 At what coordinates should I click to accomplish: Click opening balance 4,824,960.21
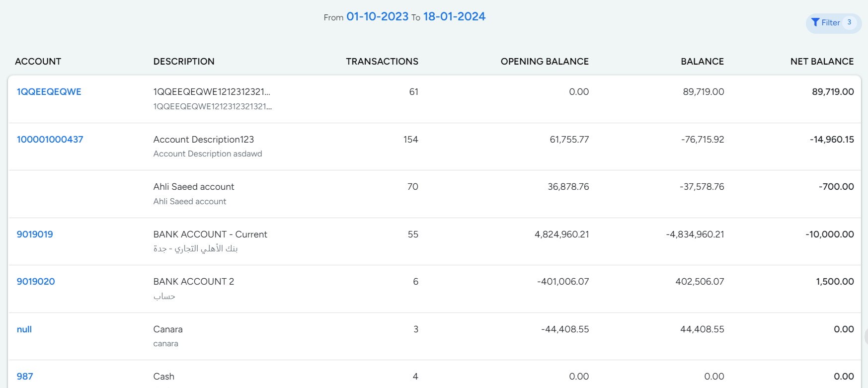click(x=562, y=234)
